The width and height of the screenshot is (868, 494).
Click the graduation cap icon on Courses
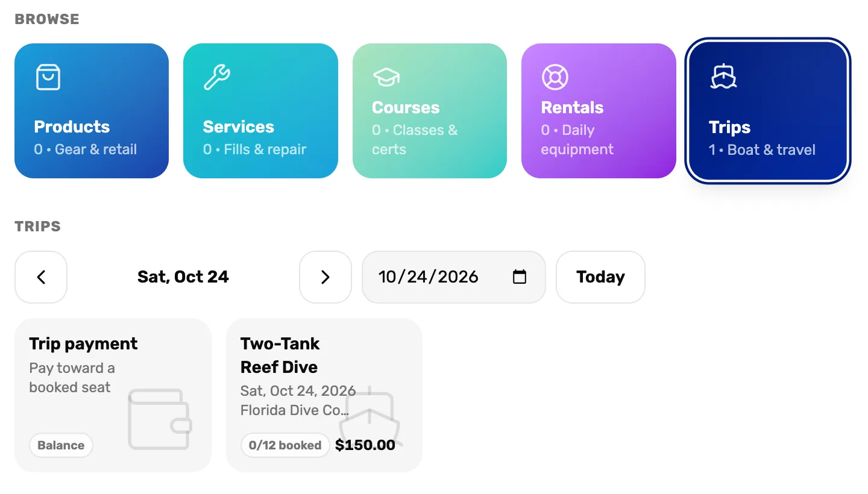[386, 77]
